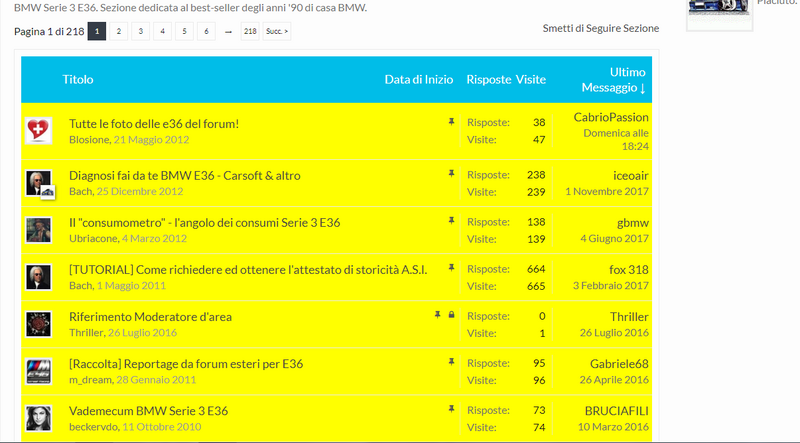Click start date '25 Dicembre 2012'

pyautogui.click(x=140, y=191)
